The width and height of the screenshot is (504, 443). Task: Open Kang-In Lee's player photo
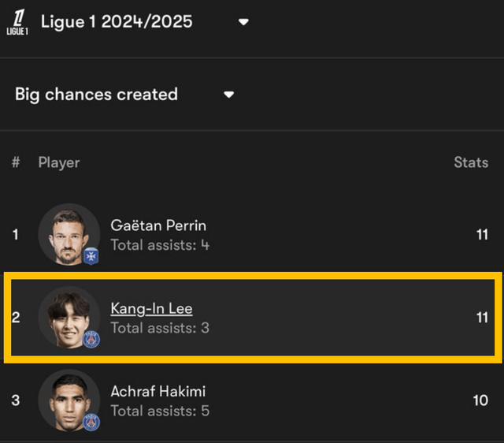click(x=67, y=316)
